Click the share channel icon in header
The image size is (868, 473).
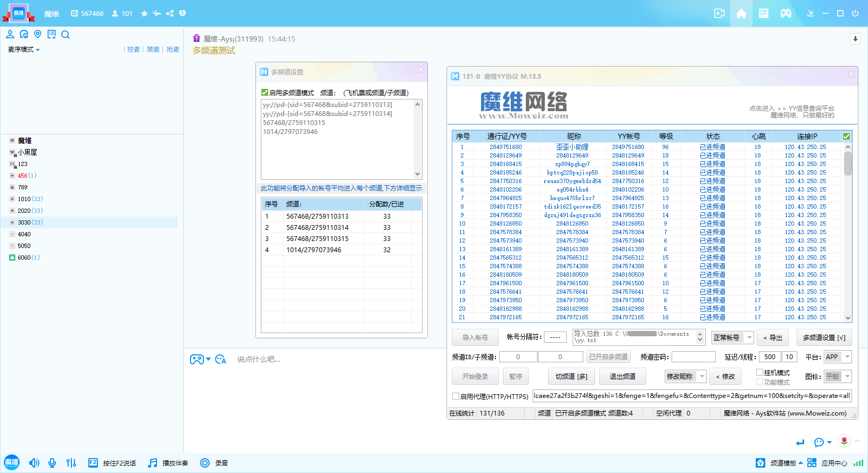pyautogui.click(x=170, y=13)
